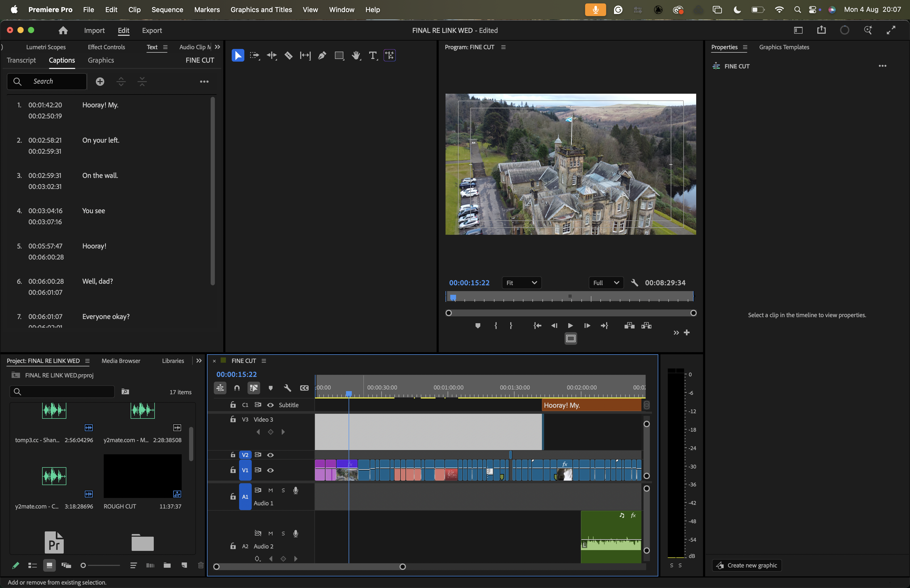Open the Sequence menu

coord(167,9)
